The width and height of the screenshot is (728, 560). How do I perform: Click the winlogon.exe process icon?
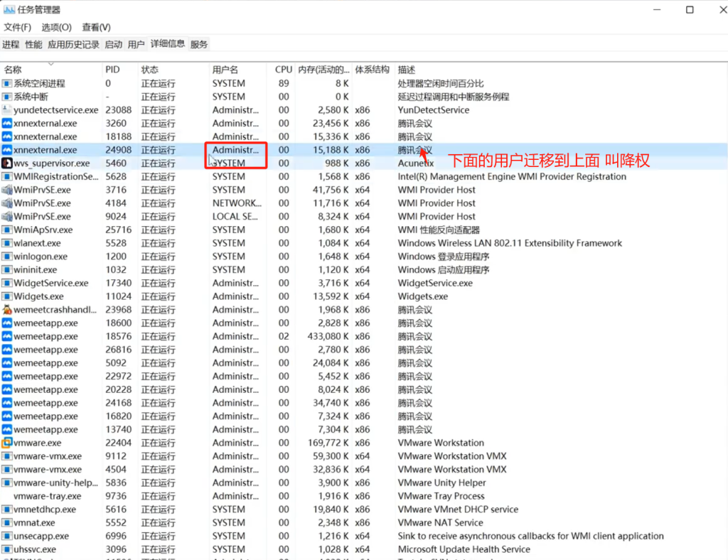pos(6,257)
